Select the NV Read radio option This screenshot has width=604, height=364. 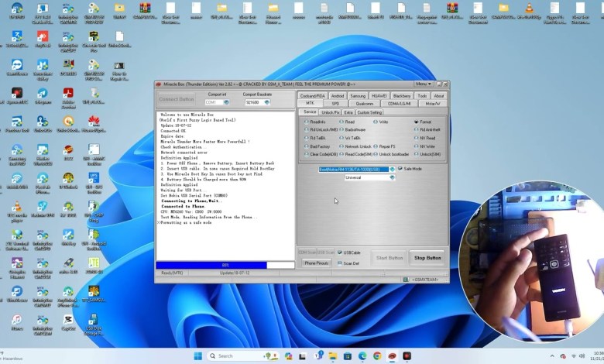coord(417,138)
